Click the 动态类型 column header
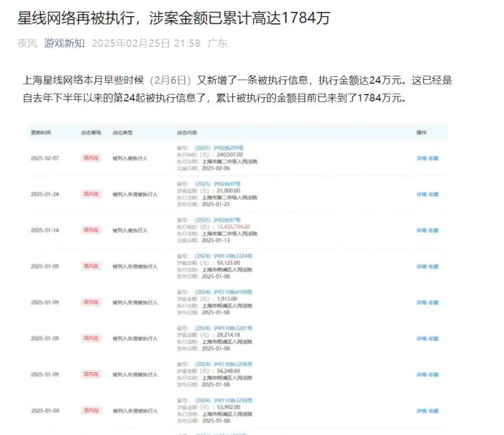The image size is (504, 435). tap(122, 133)
